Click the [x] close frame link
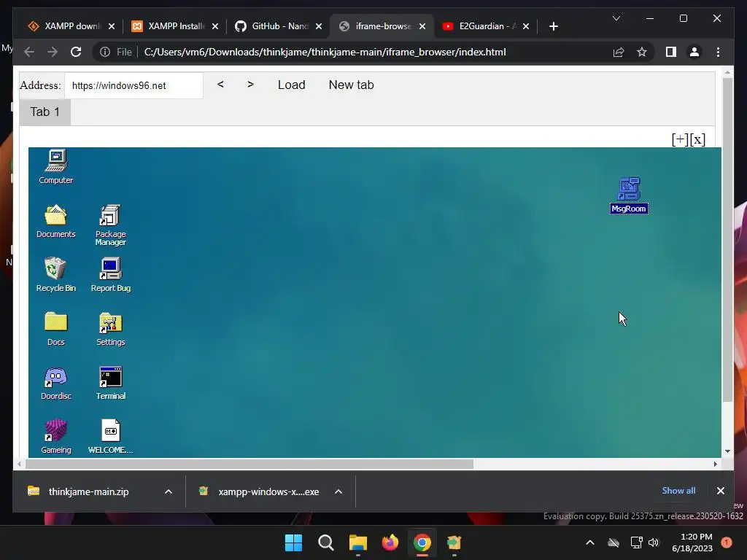Screen dimensions: 747x560 (697, 139)
